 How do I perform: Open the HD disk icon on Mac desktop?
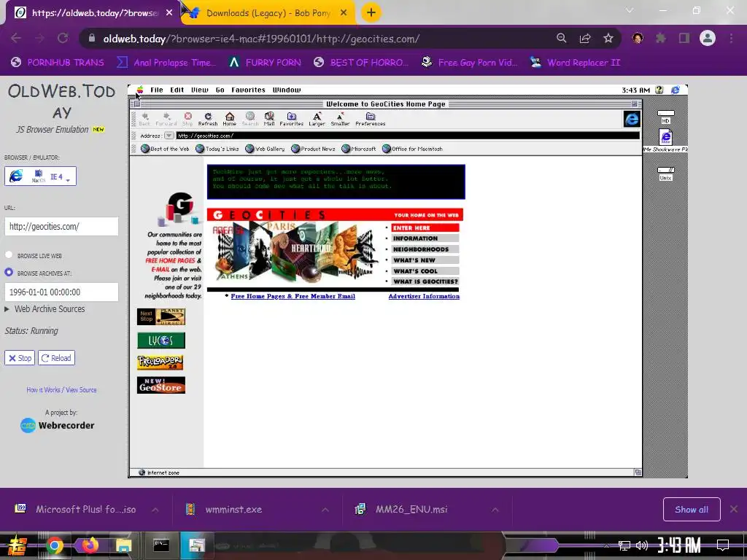click(665, 116)
